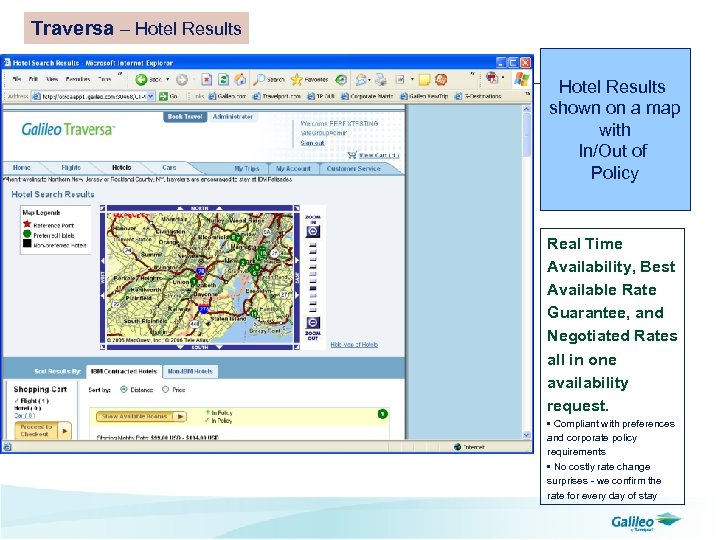Click the Zoom Out map icon

(x=313, y=322)
